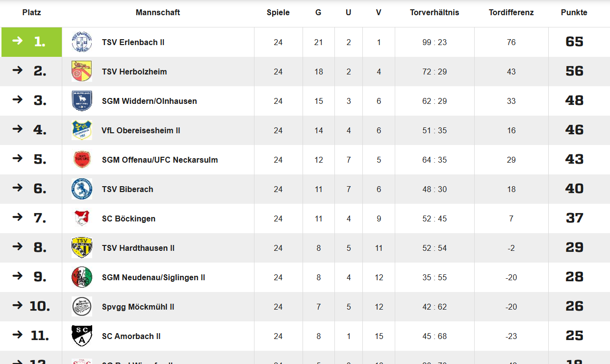Image resolution: width=610 pixels, height=364 pixels.
Task: Click the Spvgg Möckmühl II round logo
Action: 81,307
